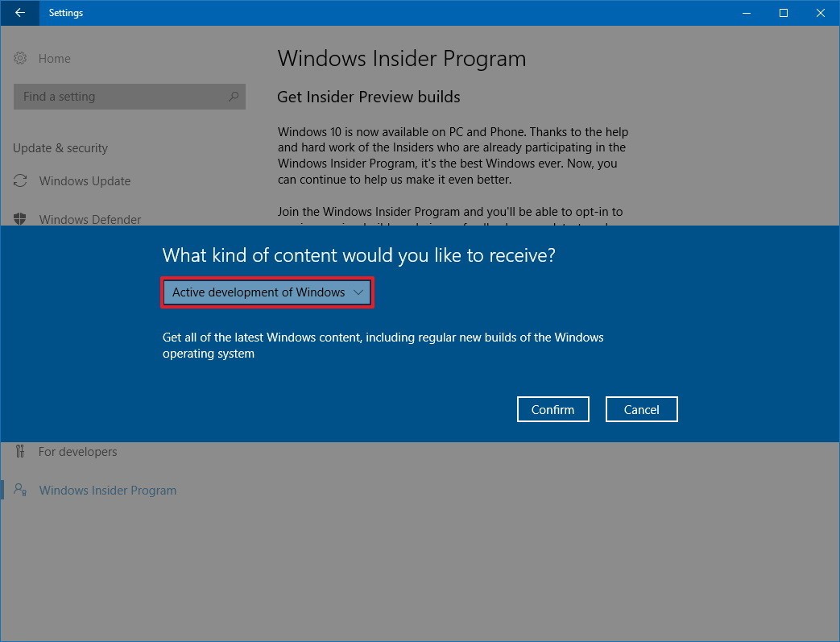The image size is (840, 642).
Task: Click the back arrow in title bar
Action: [x=20, y=13]
